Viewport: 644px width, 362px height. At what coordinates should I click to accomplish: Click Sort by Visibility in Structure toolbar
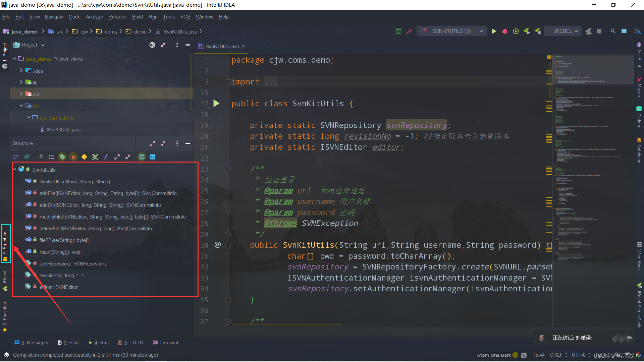click(x=16, y=157)
